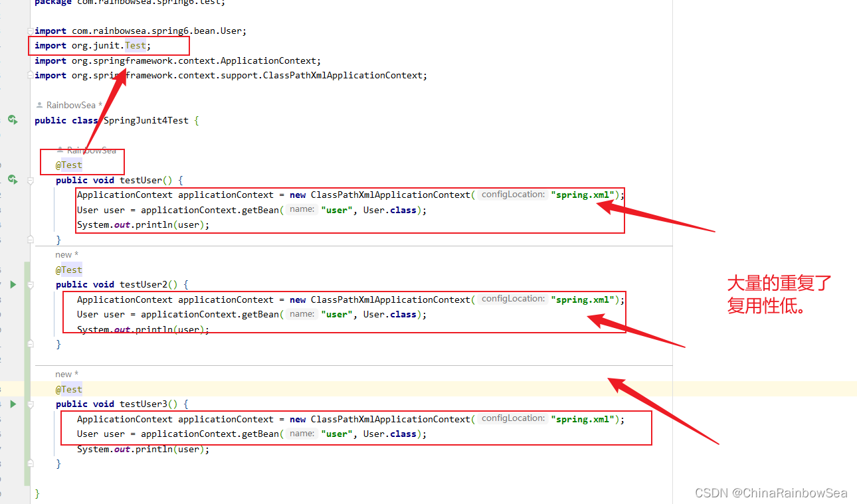The image size is (857, 504).
Task: Run testUser2 via gutter play icon
Action: [13, 284]
